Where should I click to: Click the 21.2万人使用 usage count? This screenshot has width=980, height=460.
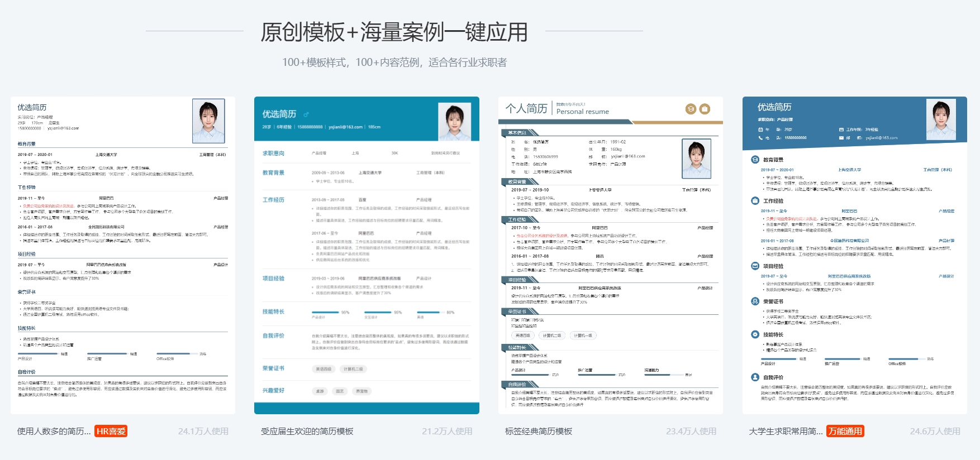pyautogui.click(x=447, y=432)
